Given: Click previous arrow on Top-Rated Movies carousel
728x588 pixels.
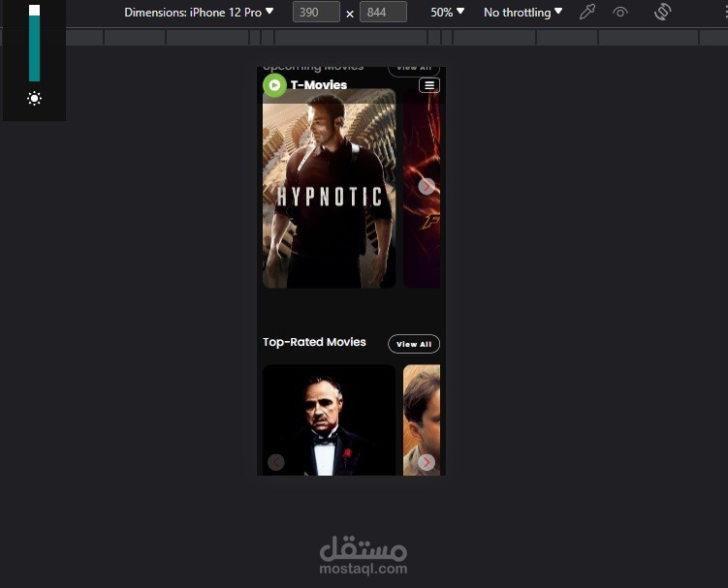Looking at the screenshot, I should coord(275,462).
